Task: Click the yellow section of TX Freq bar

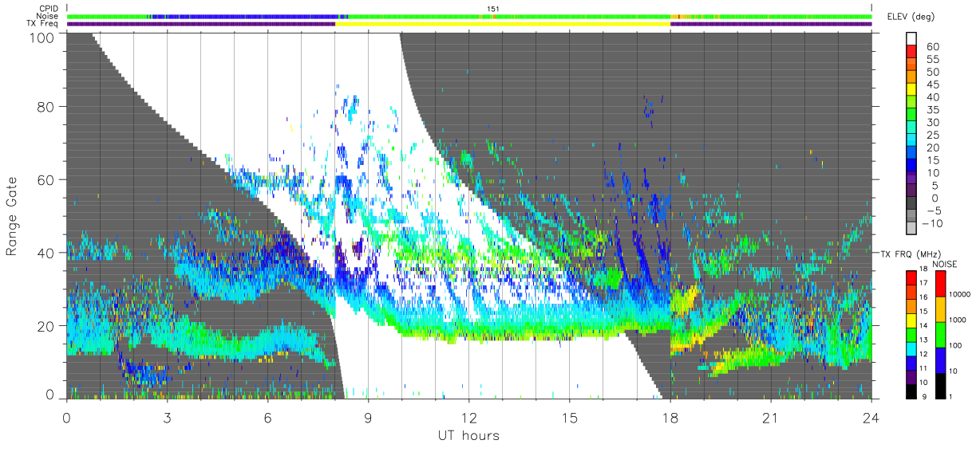Action: [x=503, y=24]
